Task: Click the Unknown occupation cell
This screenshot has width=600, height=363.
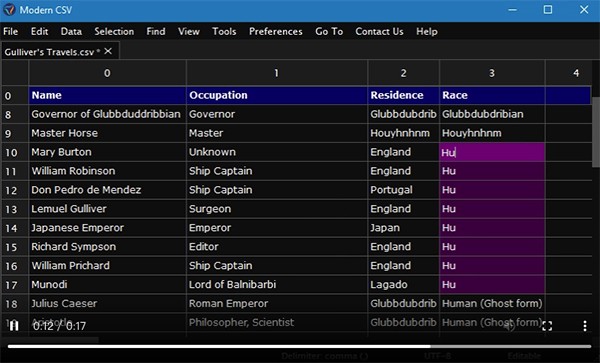Action: (277, 152)
